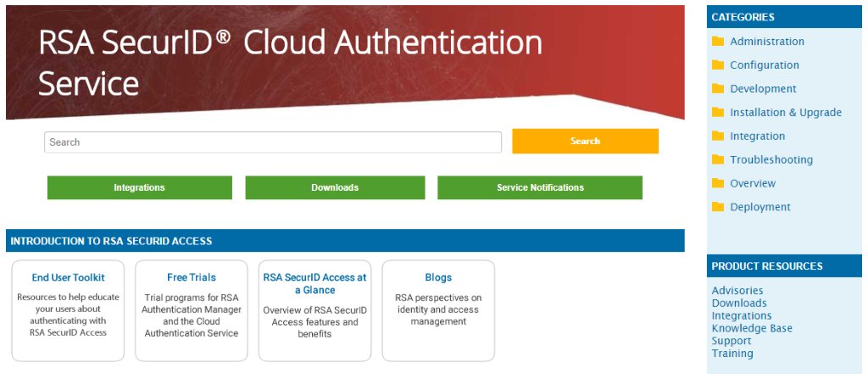The width and height of the screenshot is (868, 374).
Task: Click the End User Toolkit description text
Action: click(x=68, y=315)
